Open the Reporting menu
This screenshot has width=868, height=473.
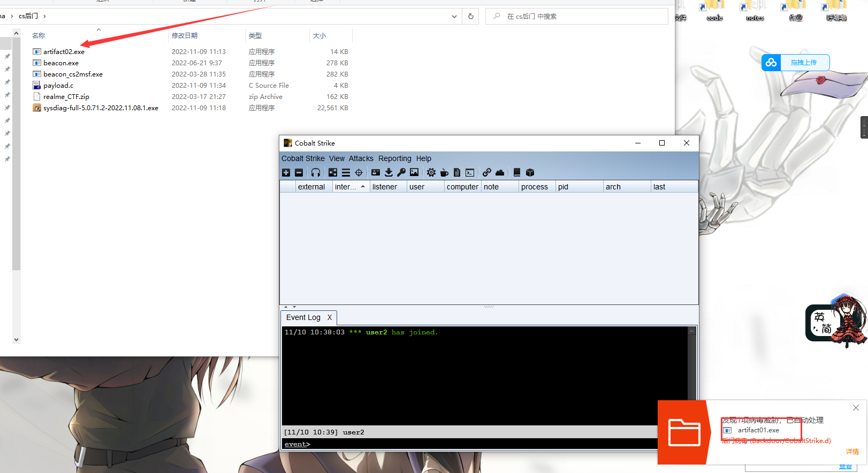395,158
